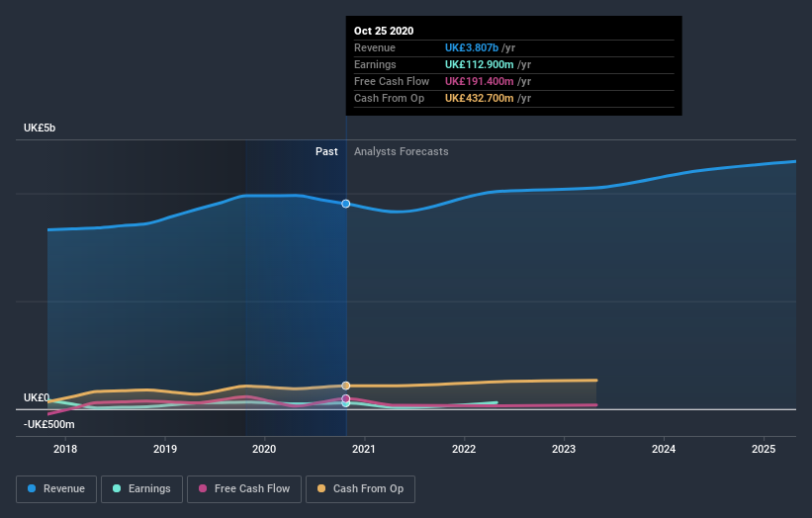The height and width of the screenshot is (518, 812).
Task: Click the 2021 x-axis label
Action: 364,449
